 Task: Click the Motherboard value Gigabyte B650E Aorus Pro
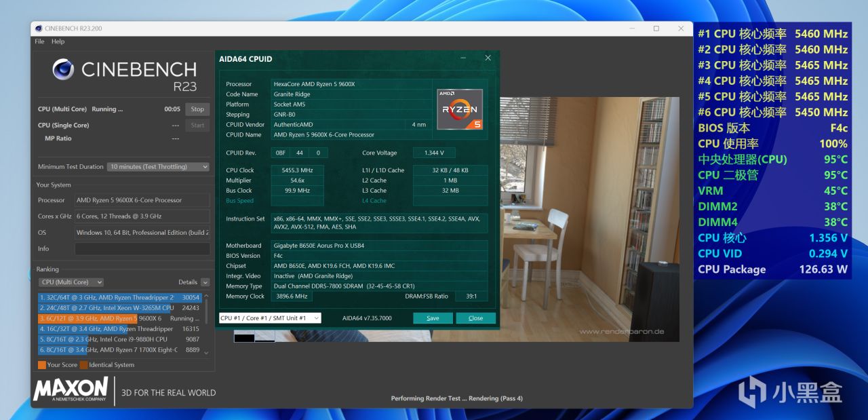click(x=379, y=246)
